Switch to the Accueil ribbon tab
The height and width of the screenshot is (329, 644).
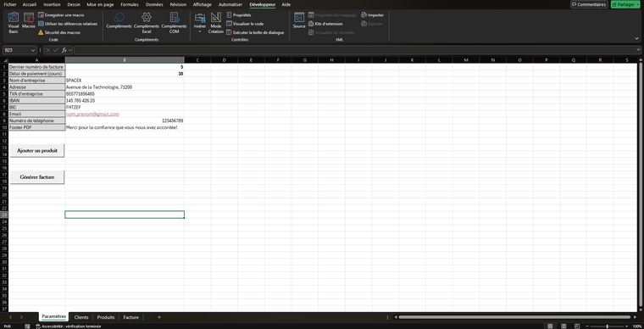30,4
